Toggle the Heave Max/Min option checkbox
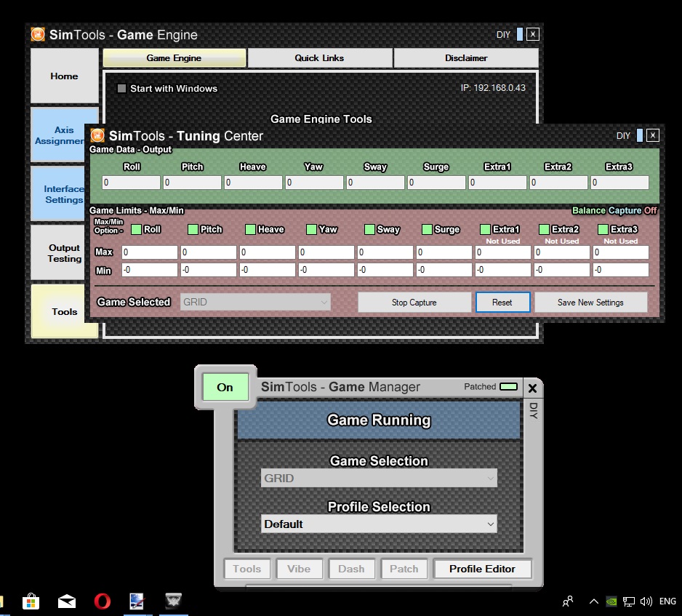 point(250,229)
